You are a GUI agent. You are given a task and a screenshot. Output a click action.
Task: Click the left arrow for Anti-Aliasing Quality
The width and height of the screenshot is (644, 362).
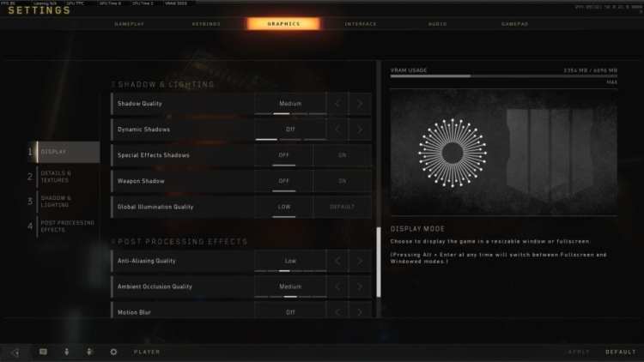point(337,261)
